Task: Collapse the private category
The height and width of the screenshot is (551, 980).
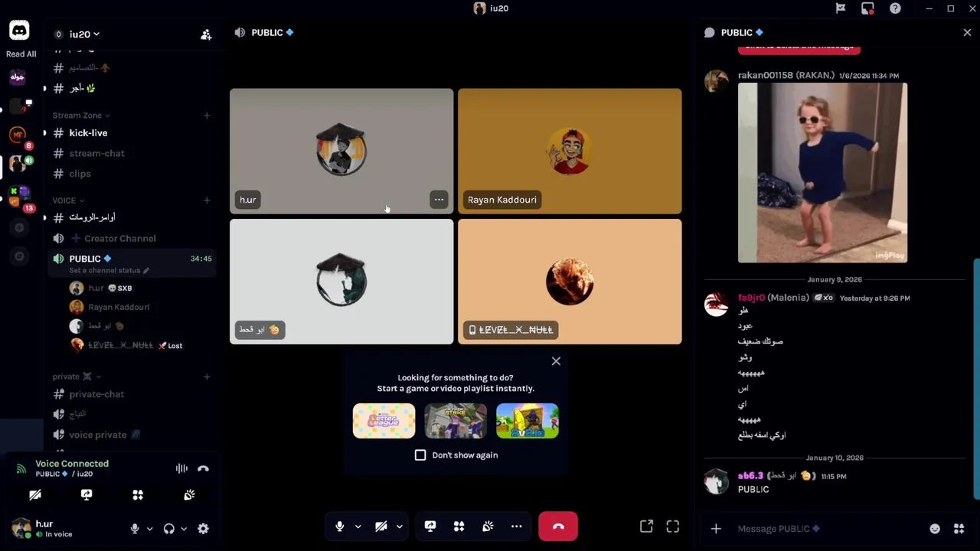Action: (77, 377)
